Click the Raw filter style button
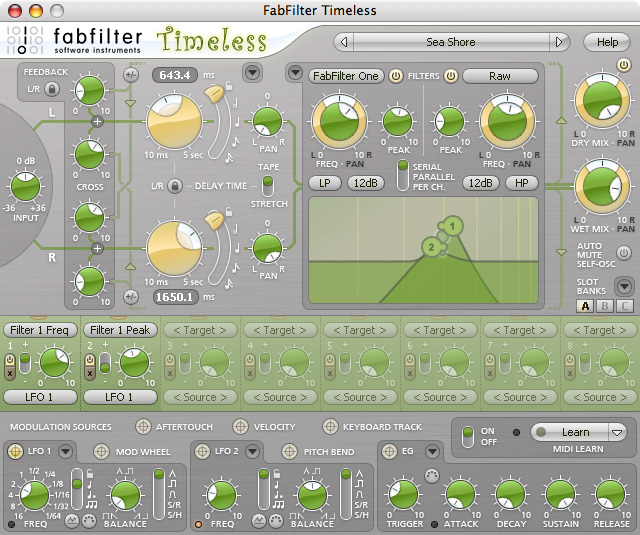Screen dimensions: 640x535 click(500, 76)
